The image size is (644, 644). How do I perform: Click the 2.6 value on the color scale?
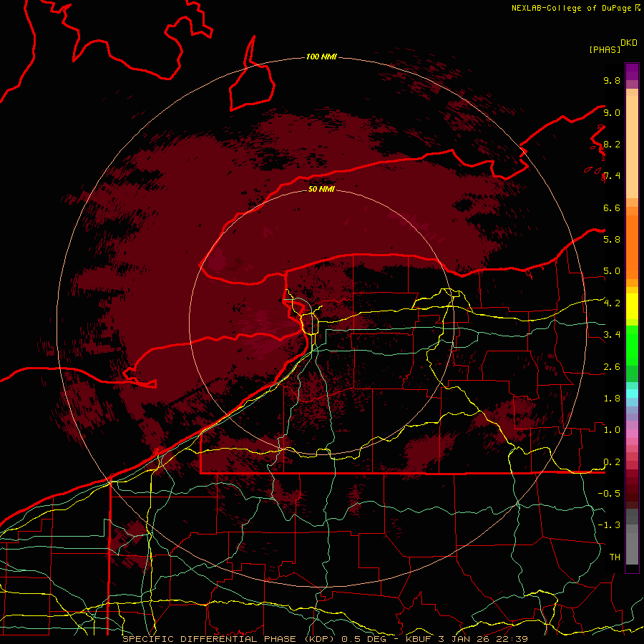pos(612,366)
